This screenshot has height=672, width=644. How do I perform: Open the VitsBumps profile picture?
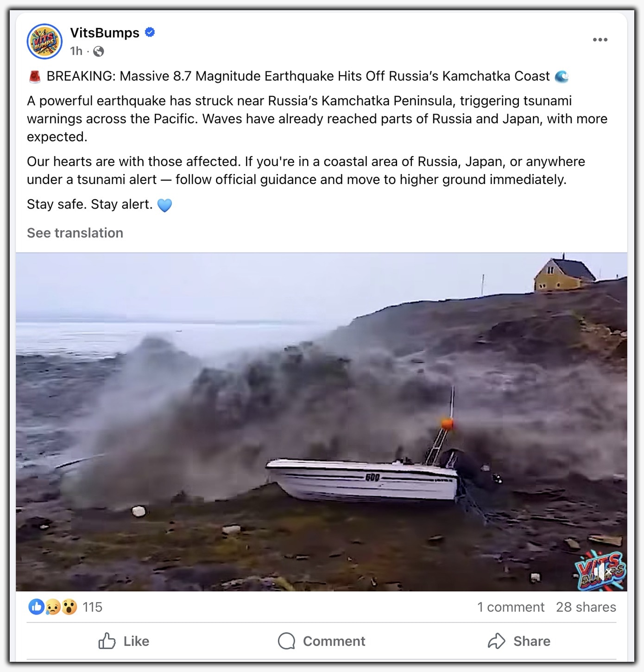pos(44,41)
